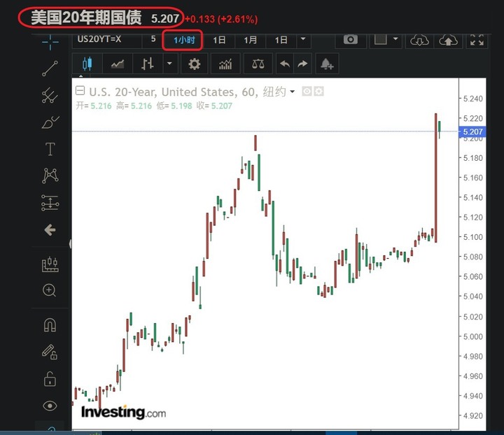Select the 5 minute interval

(153, 39)
